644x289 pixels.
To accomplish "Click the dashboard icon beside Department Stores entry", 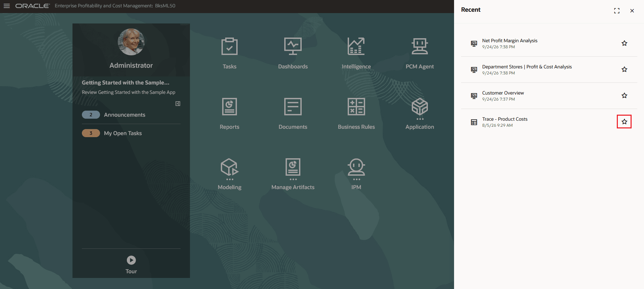I will (x=474, y=70).
